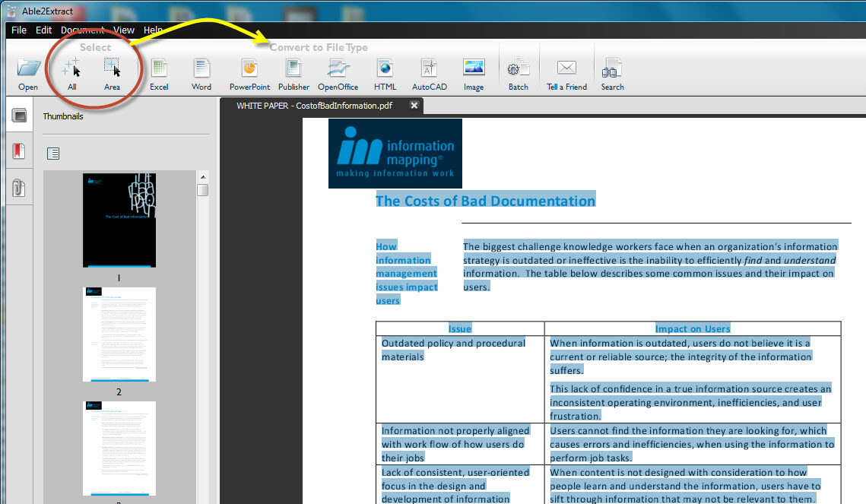Open the Edit menu
Screen dimensions: 866x504
click(43, 30)
